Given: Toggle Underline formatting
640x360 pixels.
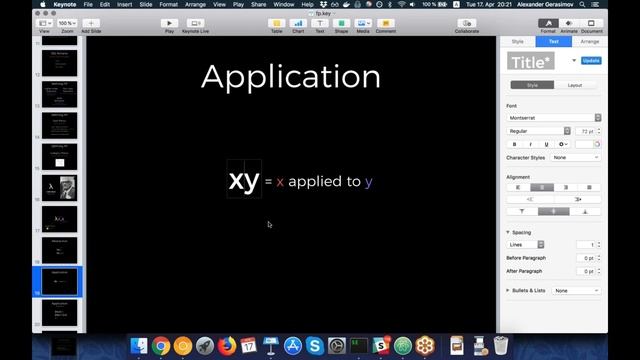Looking at the screenshot, I should point(546,144).
